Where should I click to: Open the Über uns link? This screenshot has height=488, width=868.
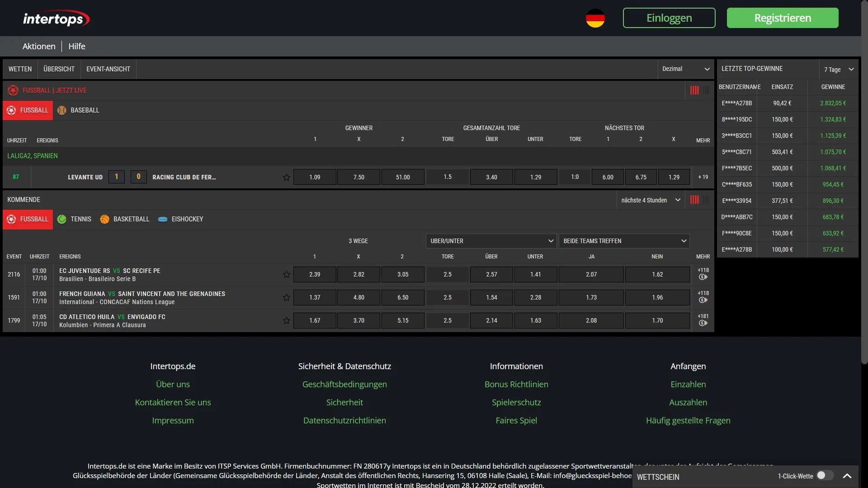coord(173,384)
